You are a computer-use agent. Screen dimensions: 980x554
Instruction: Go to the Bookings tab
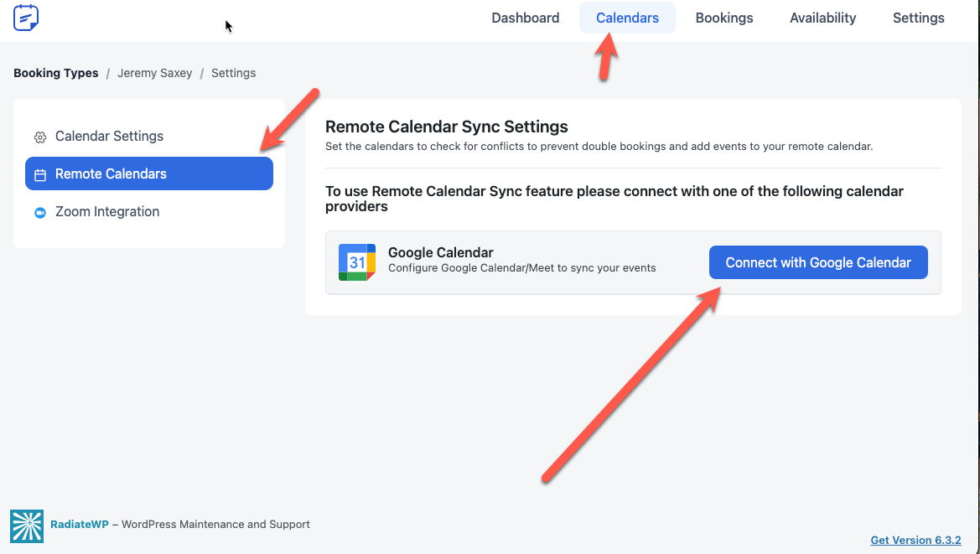[x=723, y=18]
